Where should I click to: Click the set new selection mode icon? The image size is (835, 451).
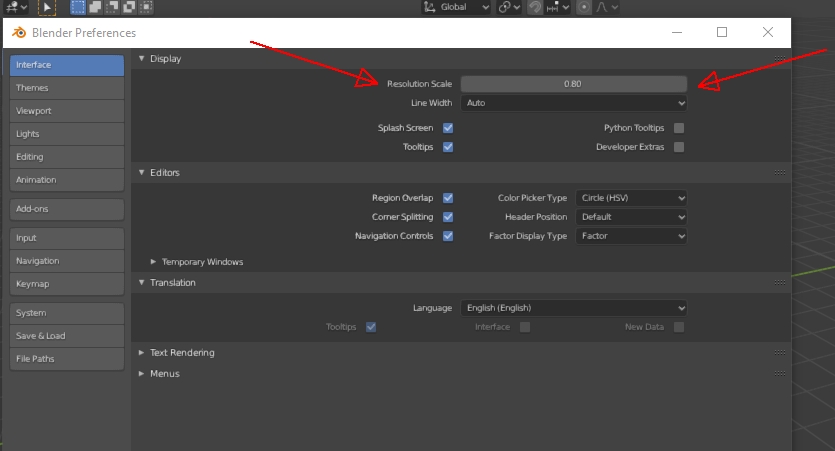77,7
